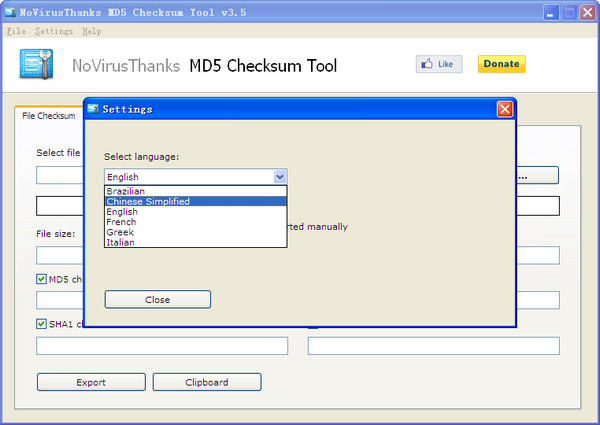Toggle the MD5 checksum checkbox
The width and height of the screenshot is (600, 425).
tap(41, 279)
